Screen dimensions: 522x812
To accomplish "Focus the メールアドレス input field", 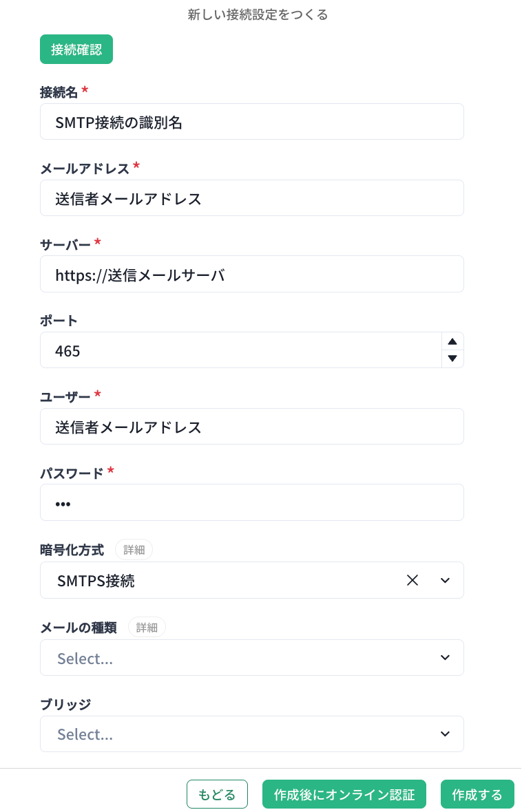I will (251, 198).
